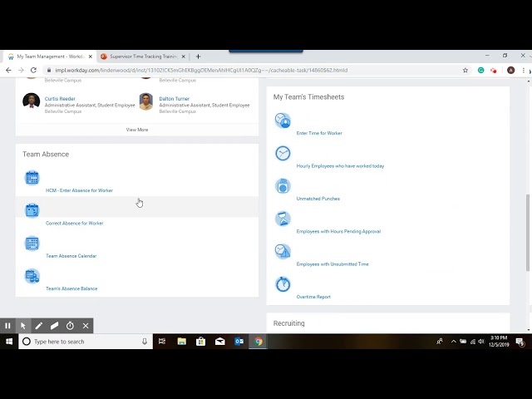Show hidden system tray icons

click(x=453, y=342)
